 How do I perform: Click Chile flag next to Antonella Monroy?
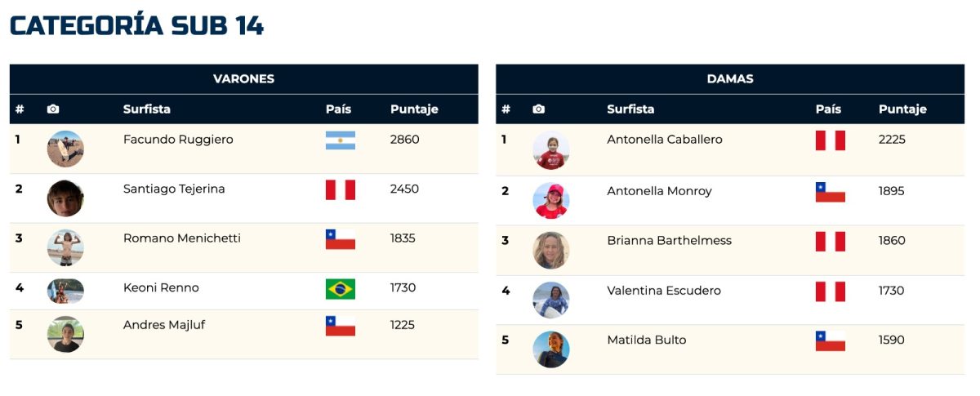click(831, 192)
